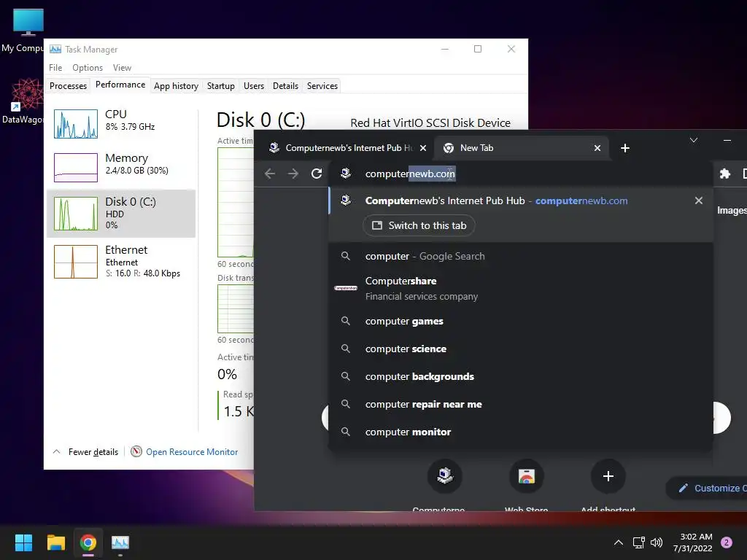747x560 pixels.
Task: Open the Web Store shortcut tile
Action: tap(527, 476)
